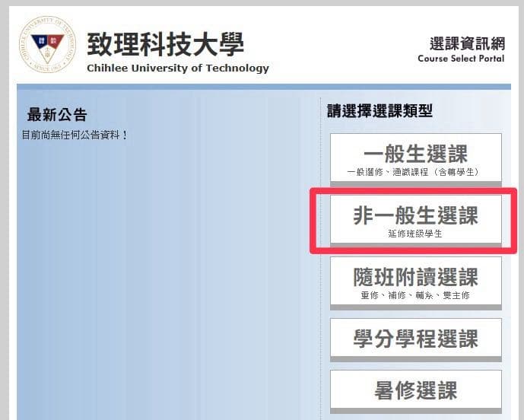The width and height of the screenshot is (524, 420).
Task: Go to 暑修選課 summer course selection
Action: click(x=416, y=391)
